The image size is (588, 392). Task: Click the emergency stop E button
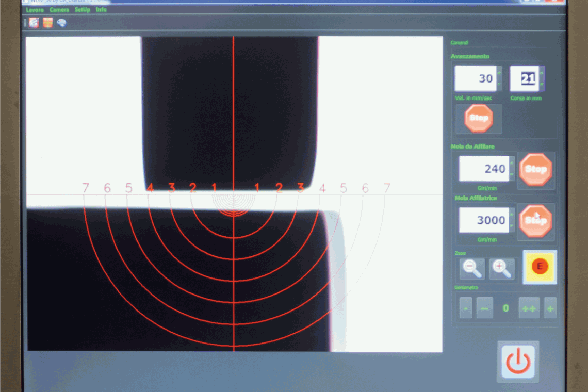(x=540, y=267)
